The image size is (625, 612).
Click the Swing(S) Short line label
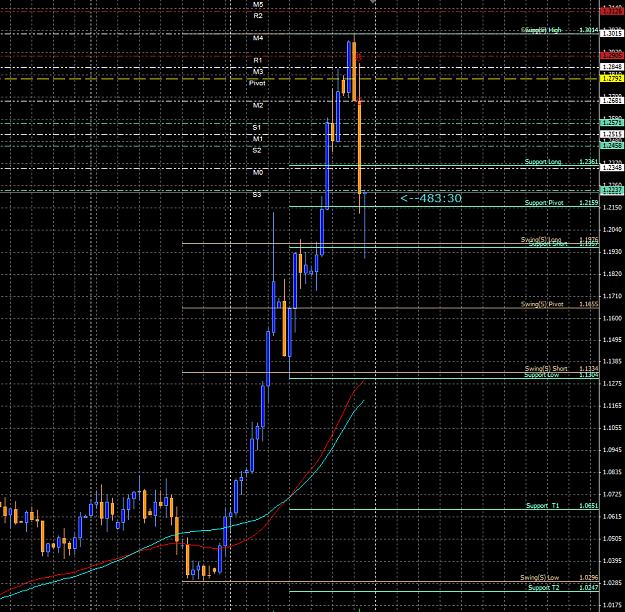(546, 368)
